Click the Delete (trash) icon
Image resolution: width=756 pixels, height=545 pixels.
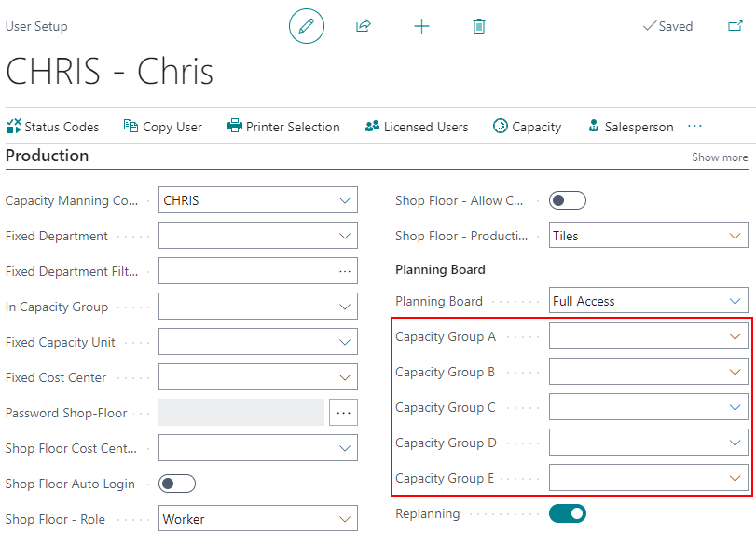(x=478, y=26)
